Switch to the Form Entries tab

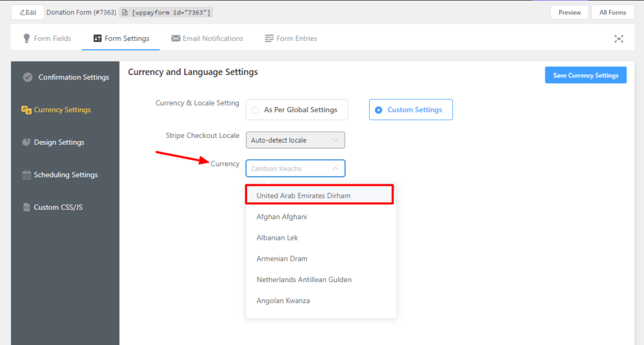(291, 38)
